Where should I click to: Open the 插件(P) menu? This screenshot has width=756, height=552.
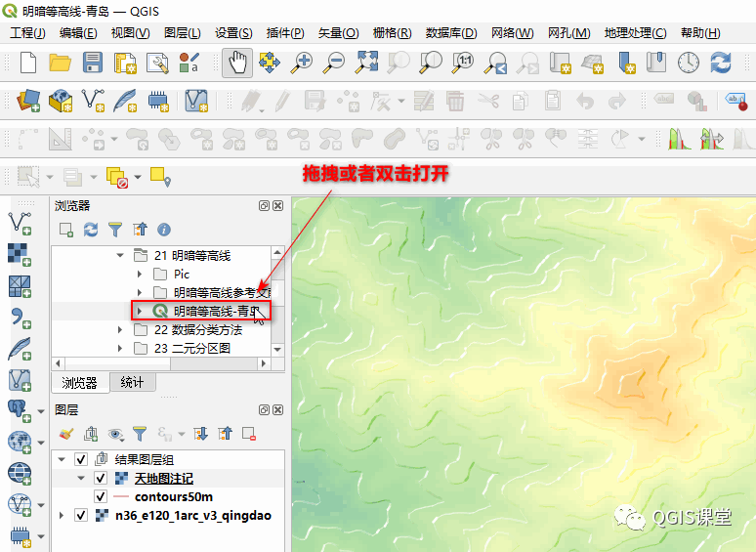point(285,33)
